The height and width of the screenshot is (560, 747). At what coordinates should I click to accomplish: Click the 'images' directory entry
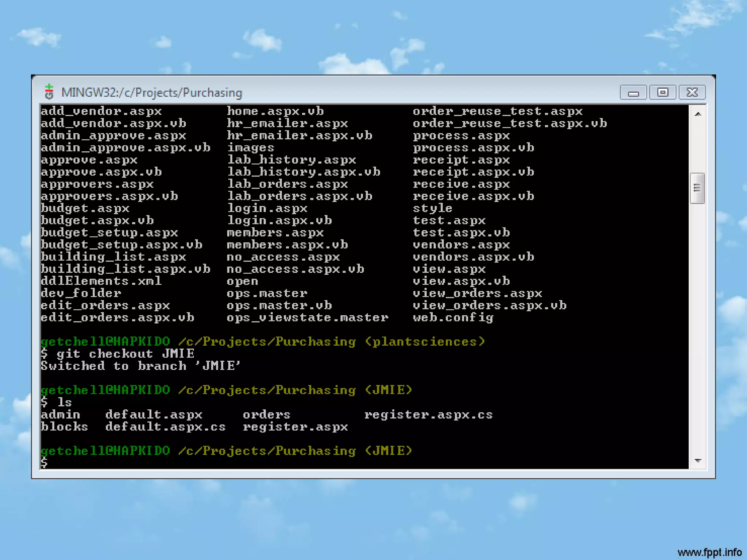click(251, 148)
